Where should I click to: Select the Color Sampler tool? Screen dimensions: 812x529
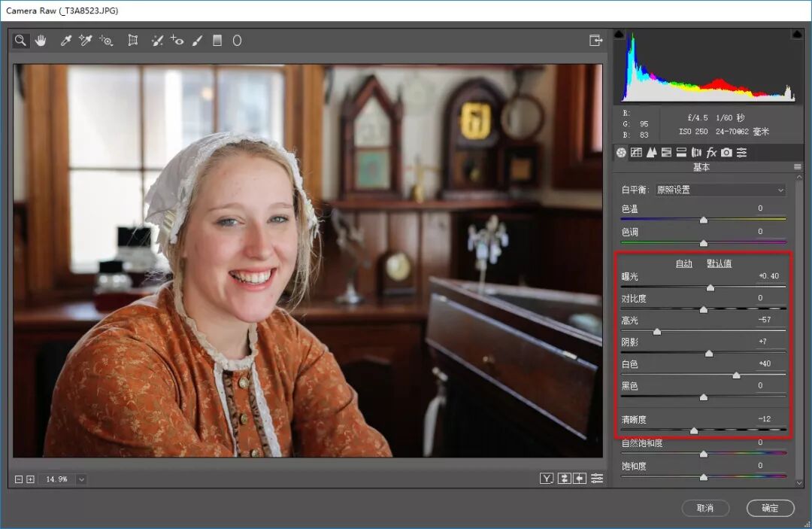click(86, 41)
